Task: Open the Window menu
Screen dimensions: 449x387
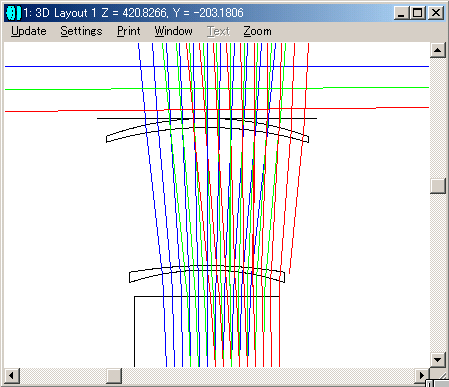Action: 173,31
